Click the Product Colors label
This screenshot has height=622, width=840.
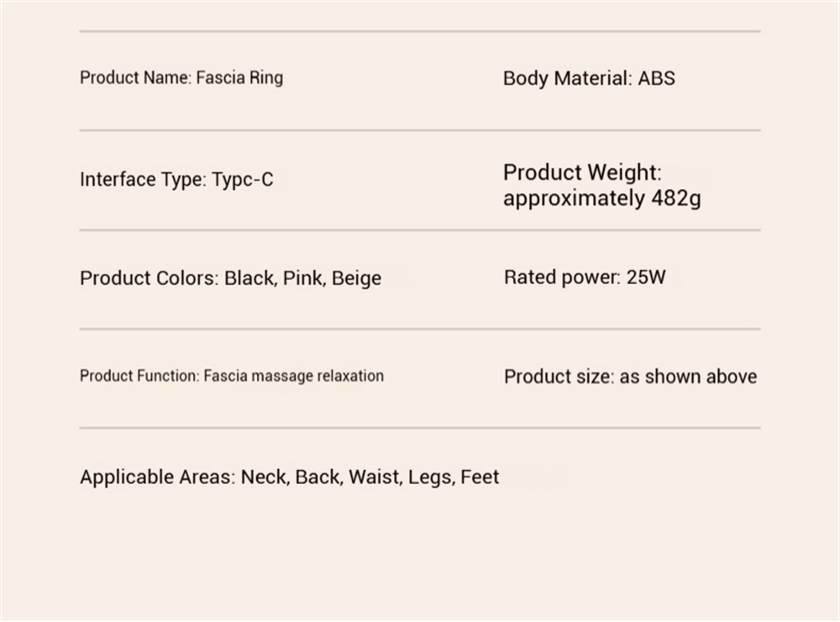point(149,278)
